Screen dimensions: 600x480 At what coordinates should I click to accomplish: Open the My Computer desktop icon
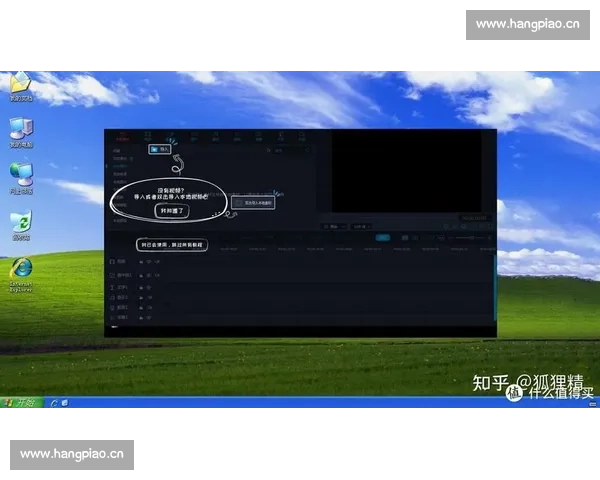pos(19,129)
